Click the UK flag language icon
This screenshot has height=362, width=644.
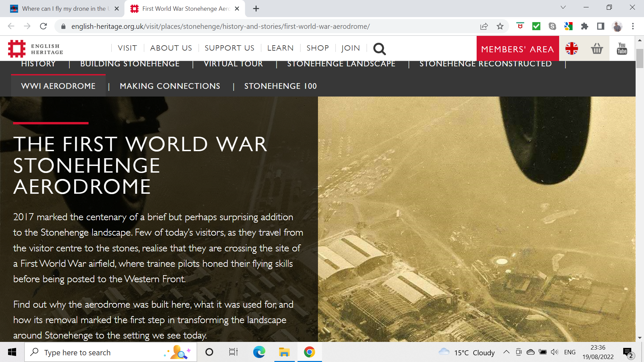(x=572, y=49)
